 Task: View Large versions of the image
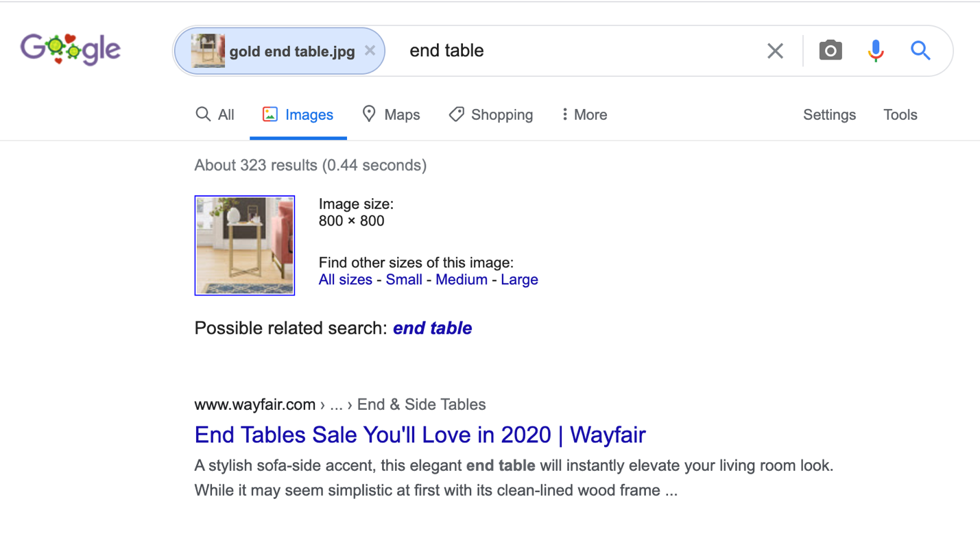pos(519,280)
